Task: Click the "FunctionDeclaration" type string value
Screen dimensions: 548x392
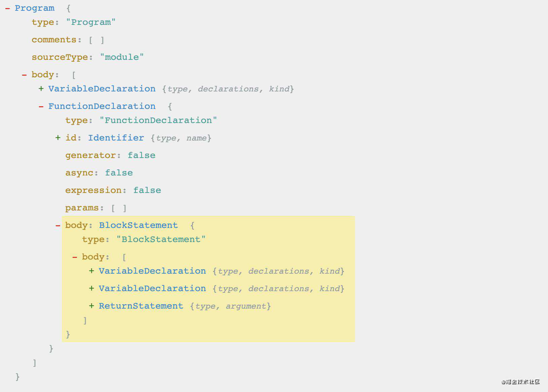Action: click(x=158, y=120)
